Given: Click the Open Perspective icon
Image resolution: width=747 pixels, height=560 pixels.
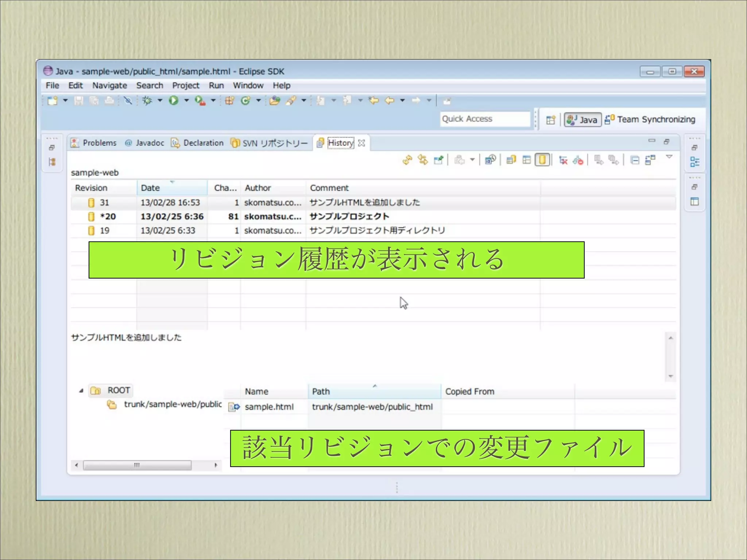Looking at the screenshot, I should tap(551, 120).
